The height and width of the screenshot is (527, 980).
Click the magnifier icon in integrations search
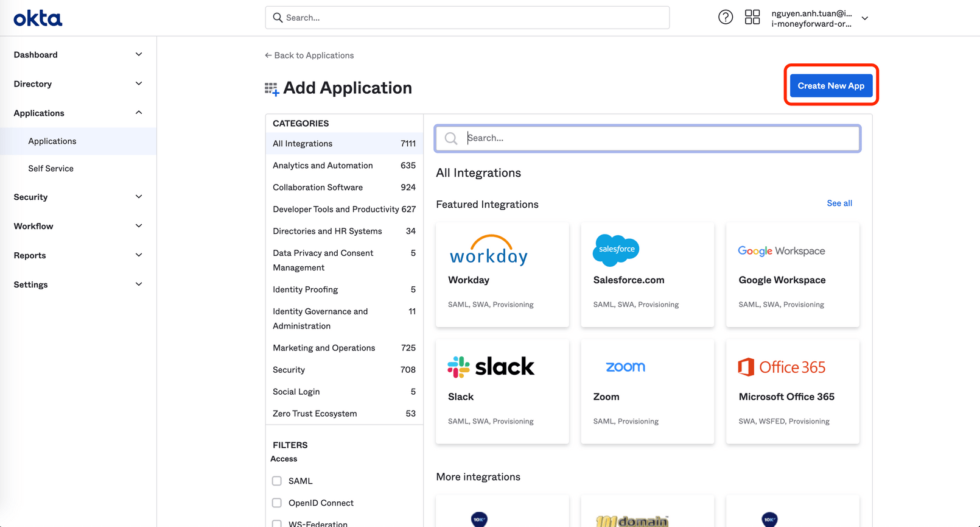pos(451,138)
